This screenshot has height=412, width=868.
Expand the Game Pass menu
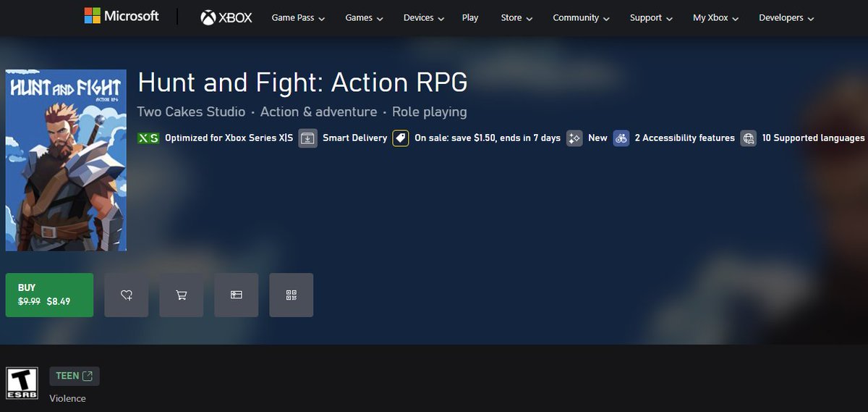(298, 17)
